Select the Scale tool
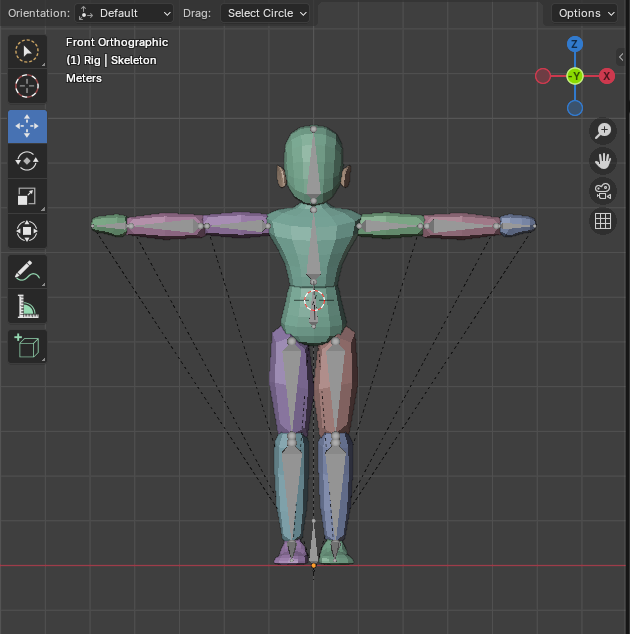The height and width of the screenshot is (634, 630). click(x=27, y=196)
